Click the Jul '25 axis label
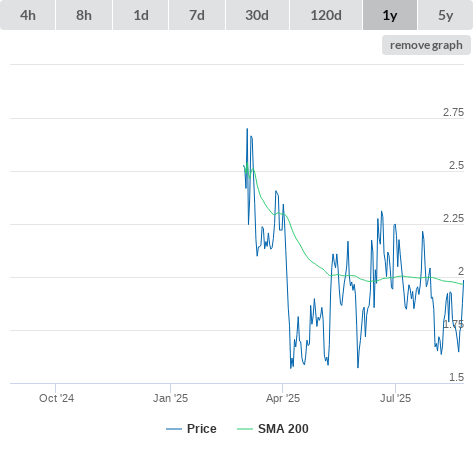The width and height of the screenshot is (474, 455). (395, 398)
